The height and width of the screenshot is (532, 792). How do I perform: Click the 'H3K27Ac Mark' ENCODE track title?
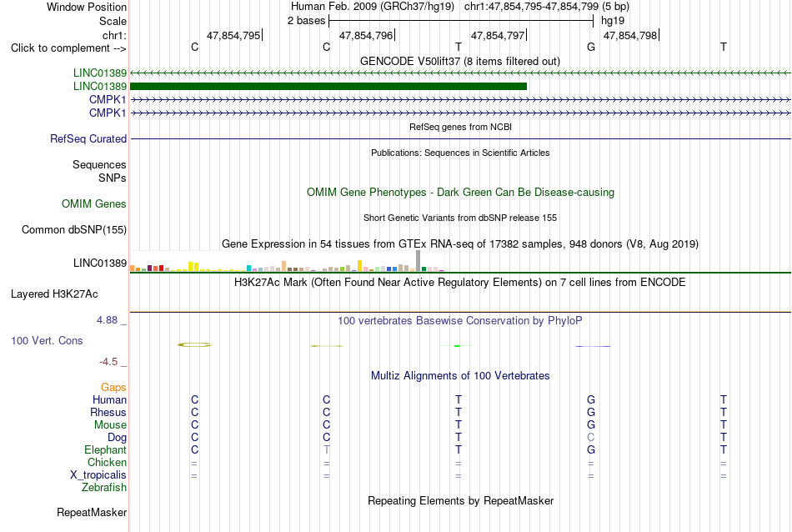pyautogui.click(x=459, y=282)
